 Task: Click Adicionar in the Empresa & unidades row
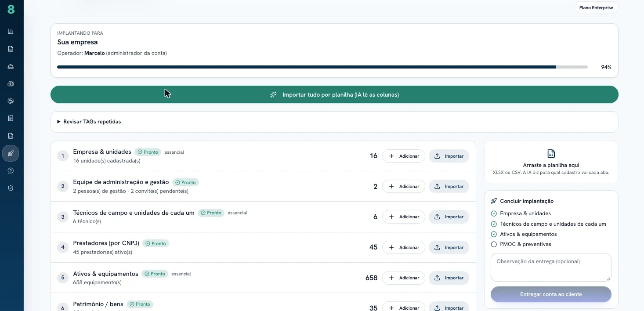coord(404,156)
